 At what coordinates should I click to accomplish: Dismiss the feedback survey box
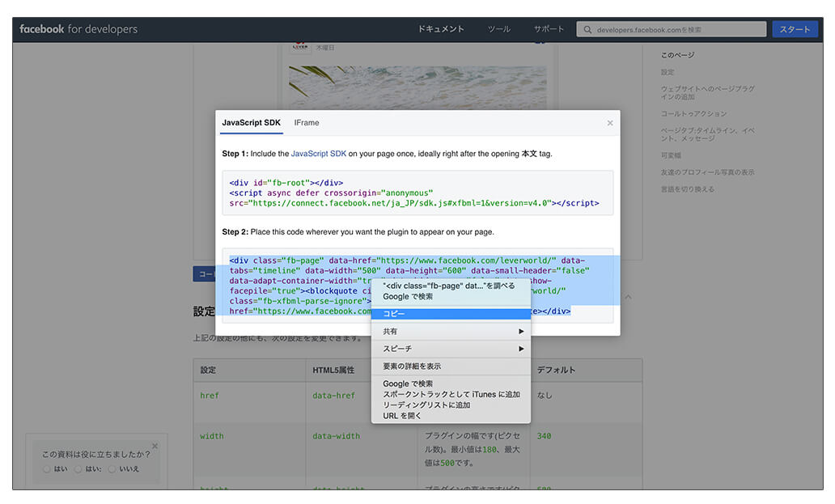155,446
